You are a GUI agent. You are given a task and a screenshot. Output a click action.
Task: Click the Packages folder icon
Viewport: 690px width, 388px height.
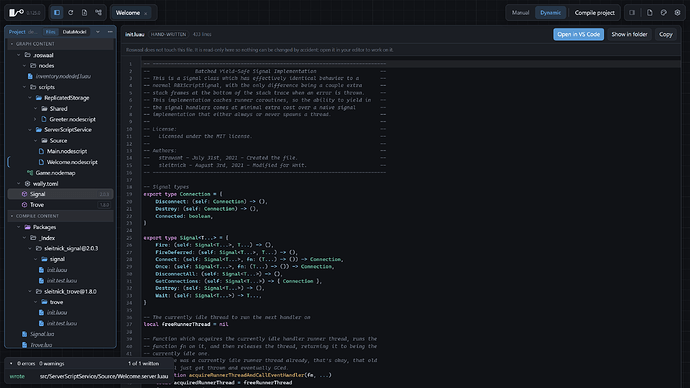click(x=27, y=227)
